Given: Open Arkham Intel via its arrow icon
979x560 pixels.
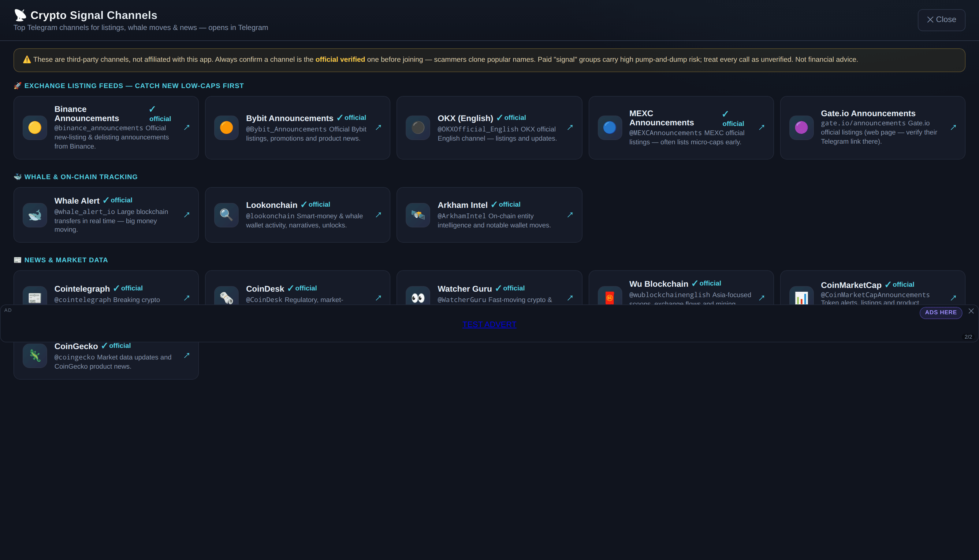Looking at the screenshot, I should 570,215.
